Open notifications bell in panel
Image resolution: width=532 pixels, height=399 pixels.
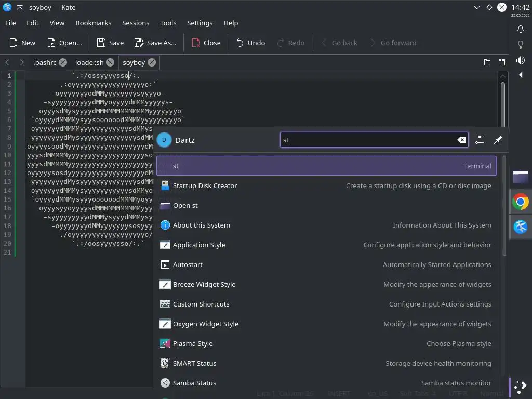tap(520, 29)
